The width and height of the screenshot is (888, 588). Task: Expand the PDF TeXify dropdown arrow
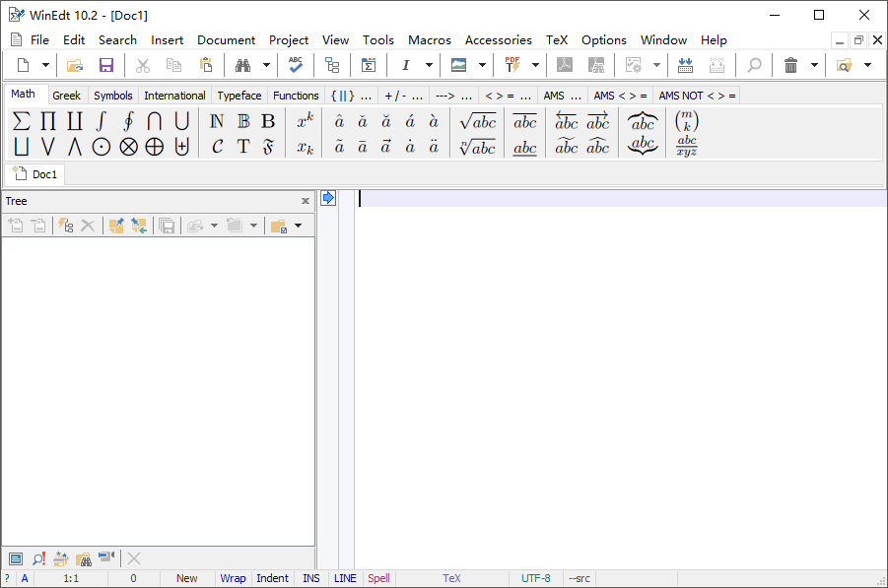[x=536, y=65]
